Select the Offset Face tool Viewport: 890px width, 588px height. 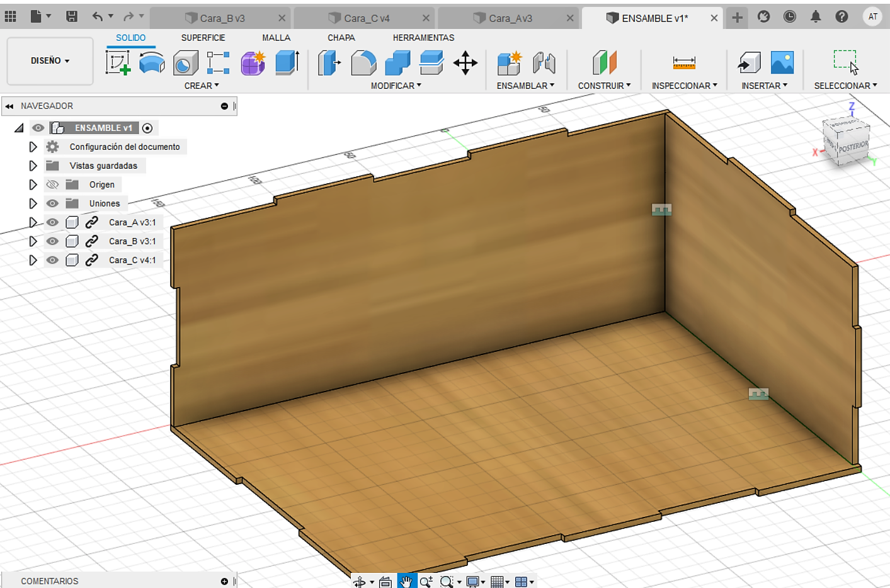431,63
